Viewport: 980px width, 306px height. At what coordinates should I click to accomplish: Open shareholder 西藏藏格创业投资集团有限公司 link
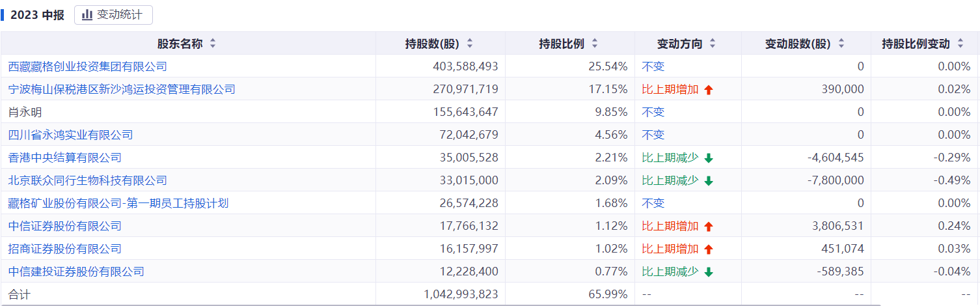tap(88, 66)
